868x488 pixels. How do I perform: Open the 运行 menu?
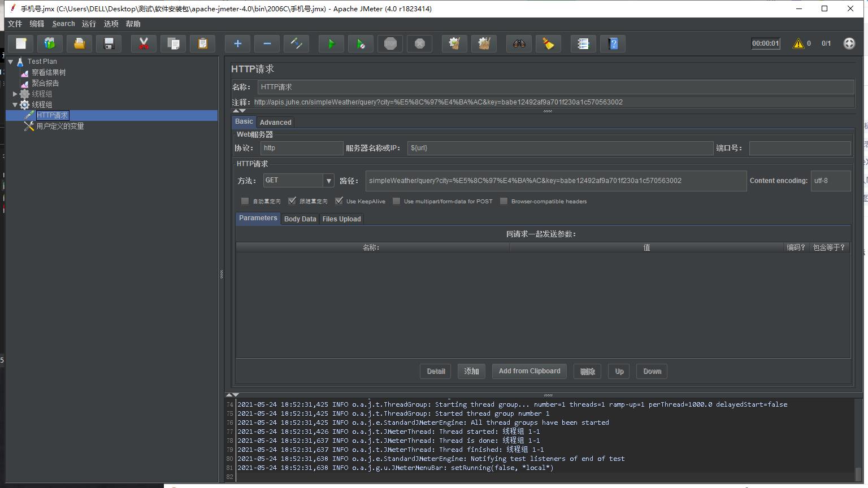(x=89, y=24)
